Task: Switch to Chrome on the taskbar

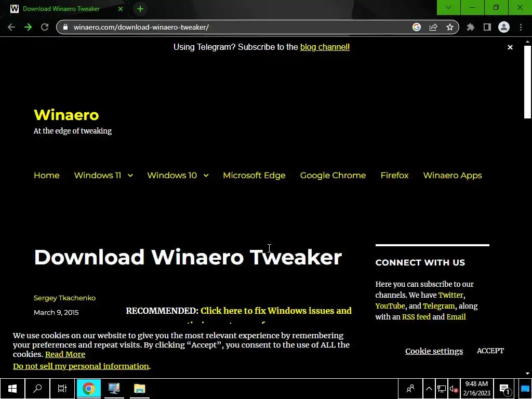Action: click(88, 389)
